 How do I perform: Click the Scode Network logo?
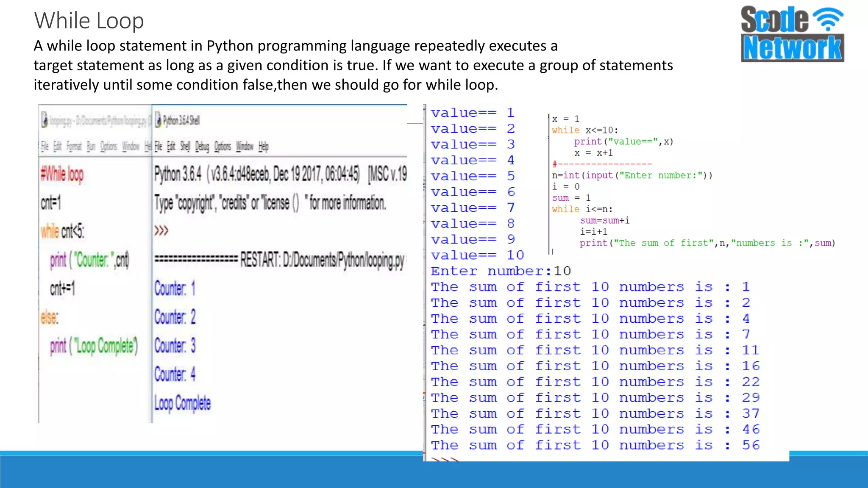(792, 34)
